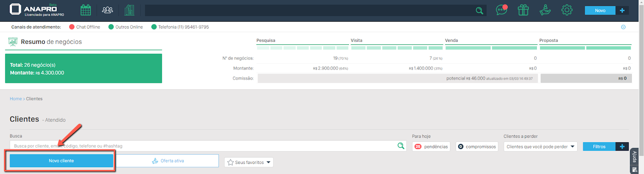Click the top bar search magnifier
Screen dimensions: 644x174
coord(479,11)
